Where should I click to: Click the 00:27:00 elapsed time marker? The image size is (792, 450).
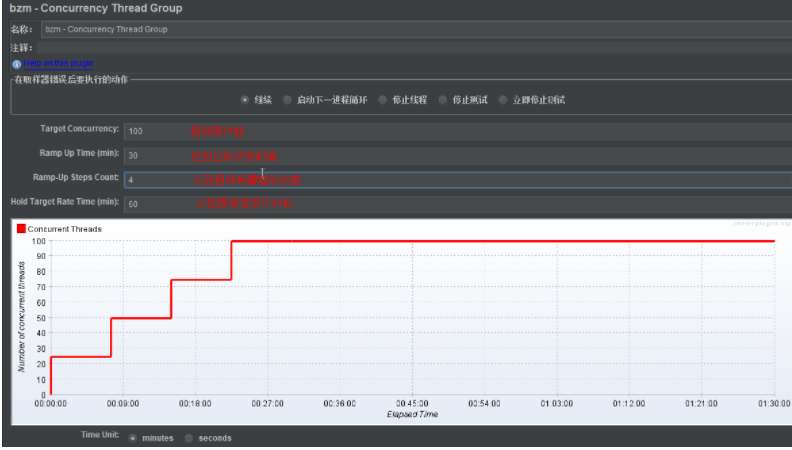coord(268,404)
